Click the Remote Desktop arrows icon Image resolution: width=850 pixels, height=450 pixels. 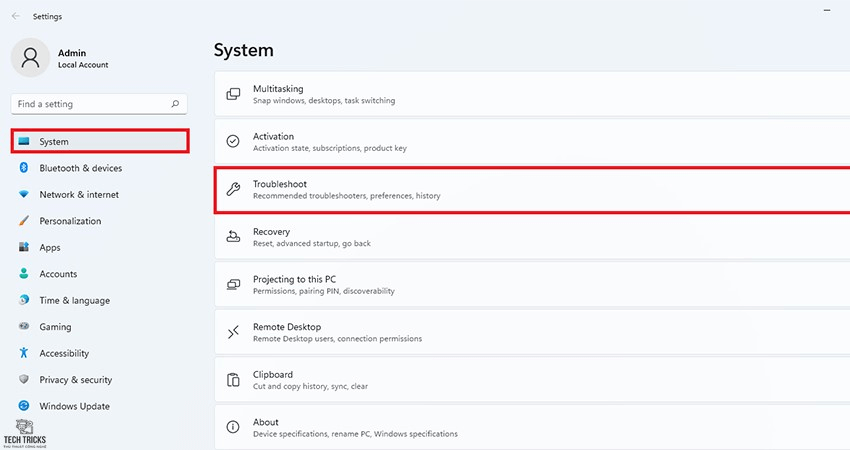(233, 332)
